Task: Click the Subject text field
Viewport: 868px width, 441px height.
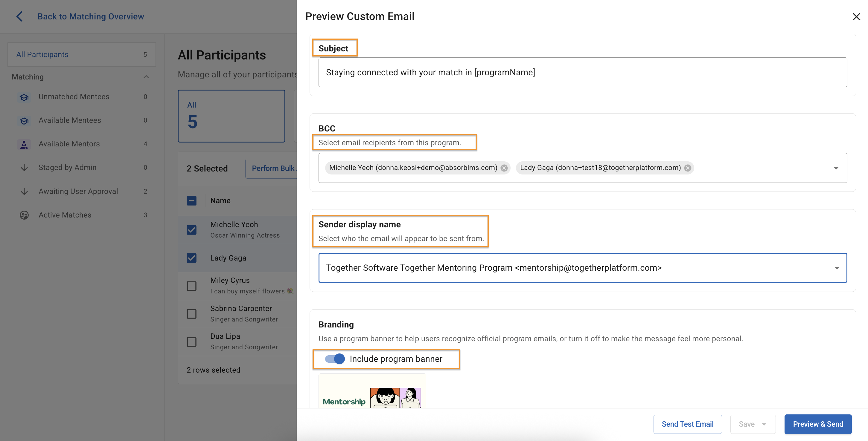Action: click(x=582, y=72)
